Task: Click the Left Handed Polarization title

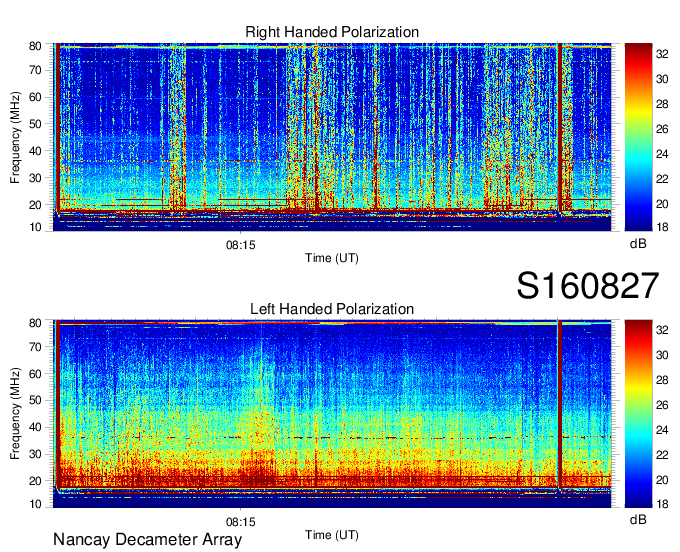Action: click(x=332, y=309)
